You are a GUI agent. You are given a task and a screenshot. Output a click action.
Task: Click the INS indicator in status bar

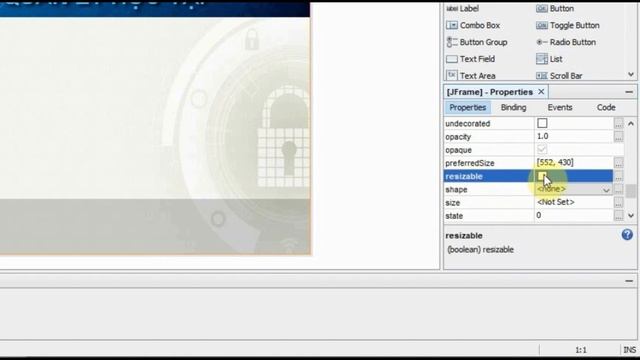[x=629, y=350]
